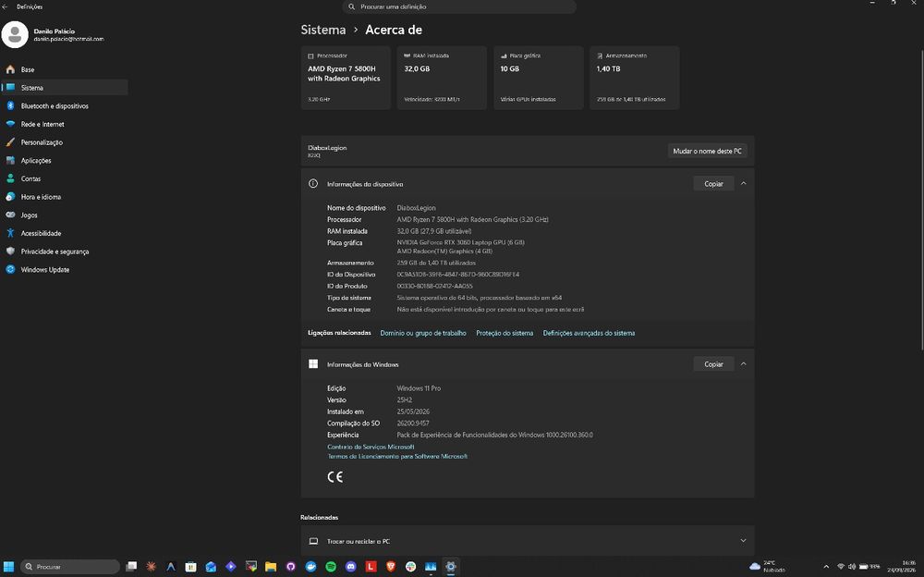Click the blue A-shaped taskbar app icon
Image resolution: width=924 pixels, height=577 pixels.
pos(171,567)
